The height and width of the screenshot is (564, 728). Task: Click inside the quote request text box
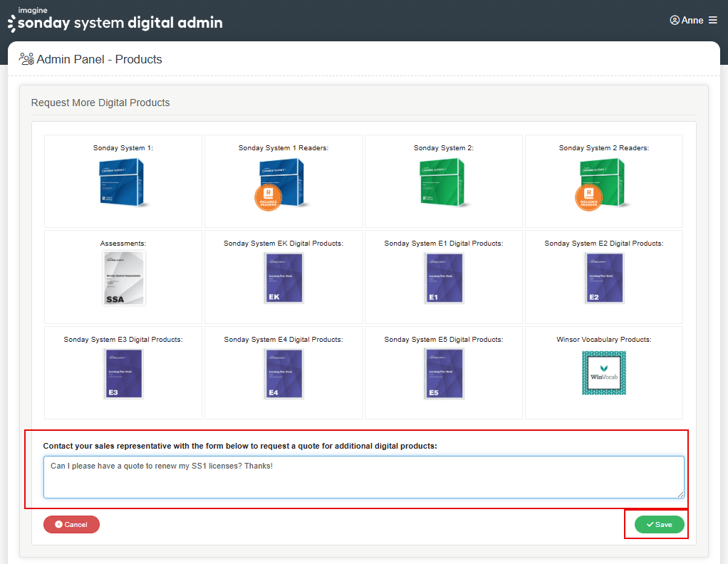(363, 477)
